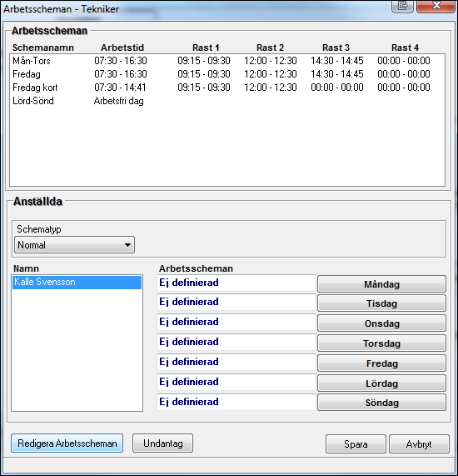Select the Fredag schedule row
This screenshot has width=458, height=476.
227,74
